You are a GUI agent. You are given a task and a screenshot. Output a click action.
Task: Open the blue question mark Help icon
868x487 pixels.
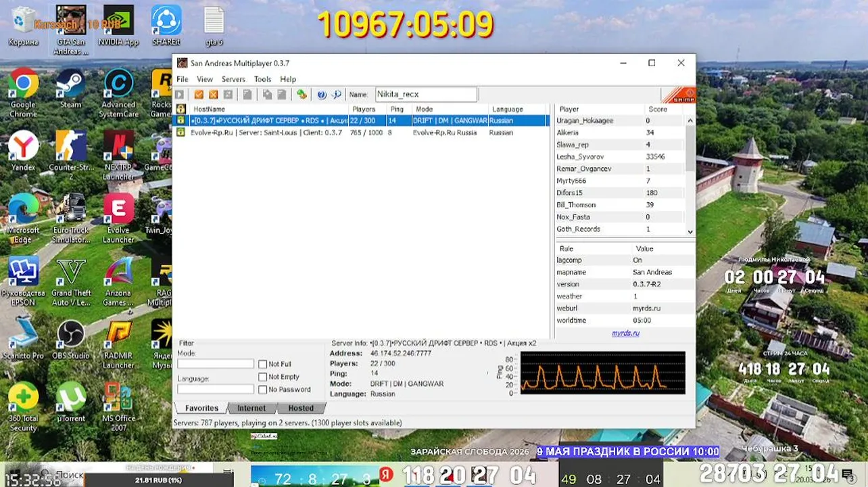(x=322, y=95)
